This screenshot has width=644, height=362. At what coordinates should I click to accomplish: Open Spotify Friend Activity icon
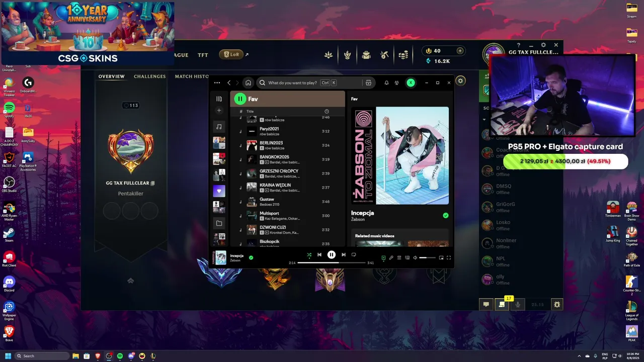397,83
